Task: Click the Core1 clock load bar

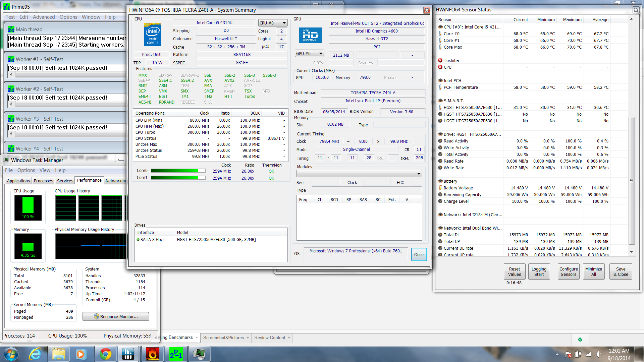Action: tap(178, 178)
